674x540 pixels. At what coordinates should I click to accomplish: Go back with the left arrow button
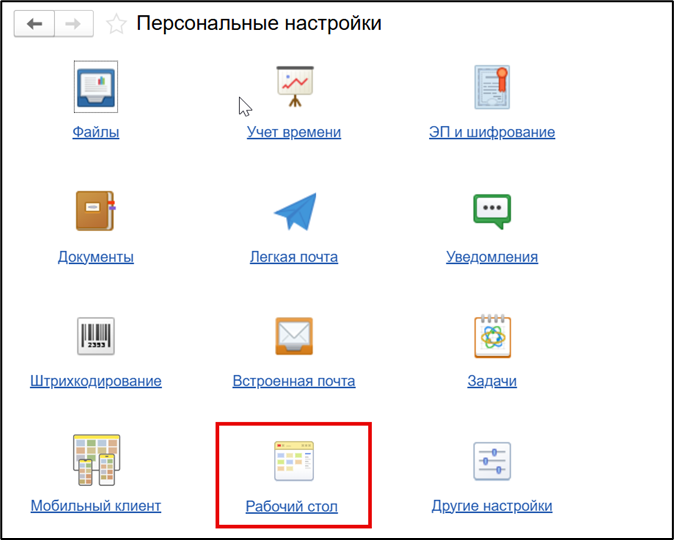click(34, 24)
